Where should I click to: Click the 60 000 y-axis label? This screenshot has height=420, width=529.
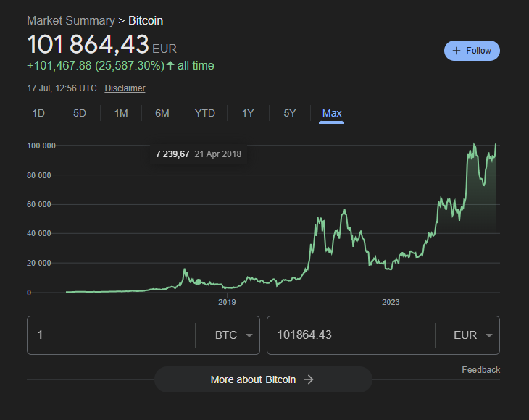(39, 204)
